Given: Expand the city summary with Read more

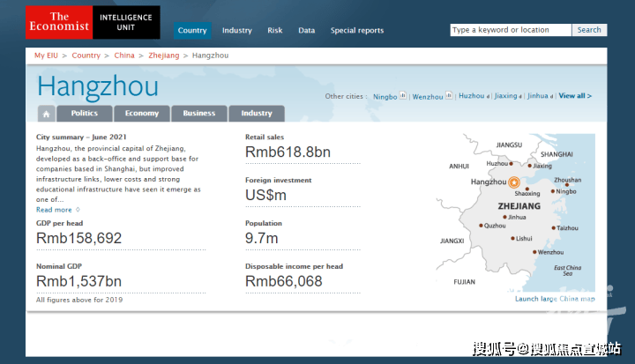Looking at the screenshot, I should [x=55, y=210].
